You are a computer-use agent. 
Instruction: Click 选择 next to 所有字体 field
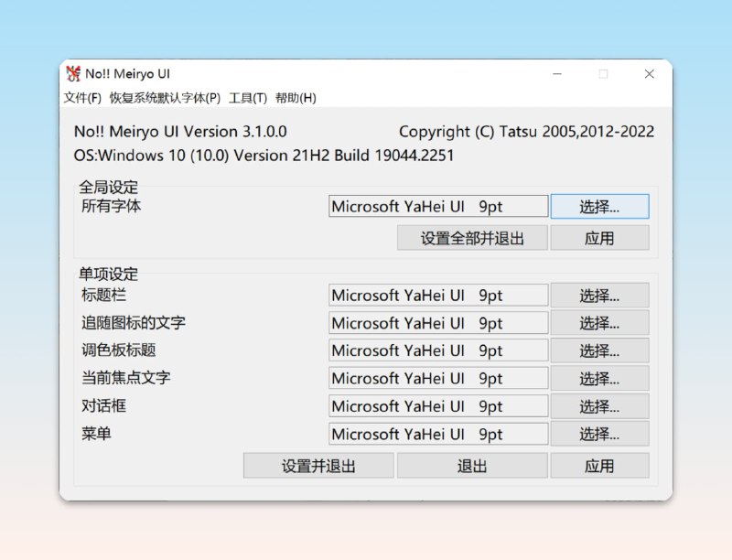pos(600,206)
